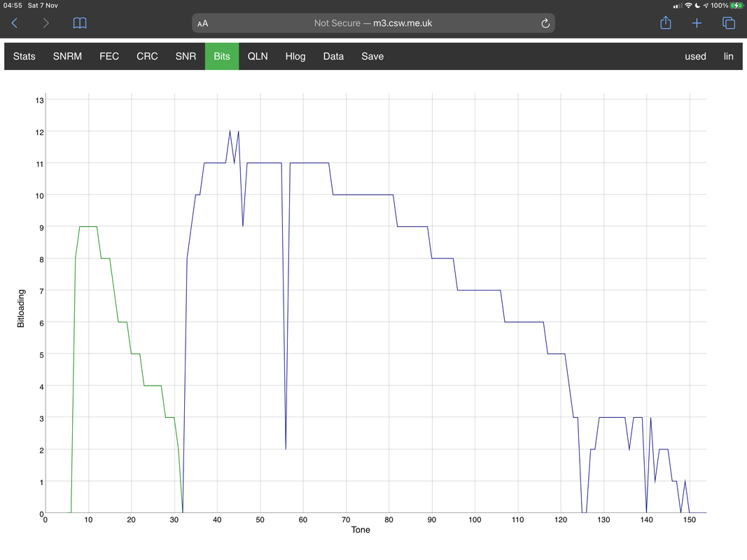Tap the Safari forward arrow
Image resolution: width=747 pixels, height=560 pixels.
pos(46,23)
